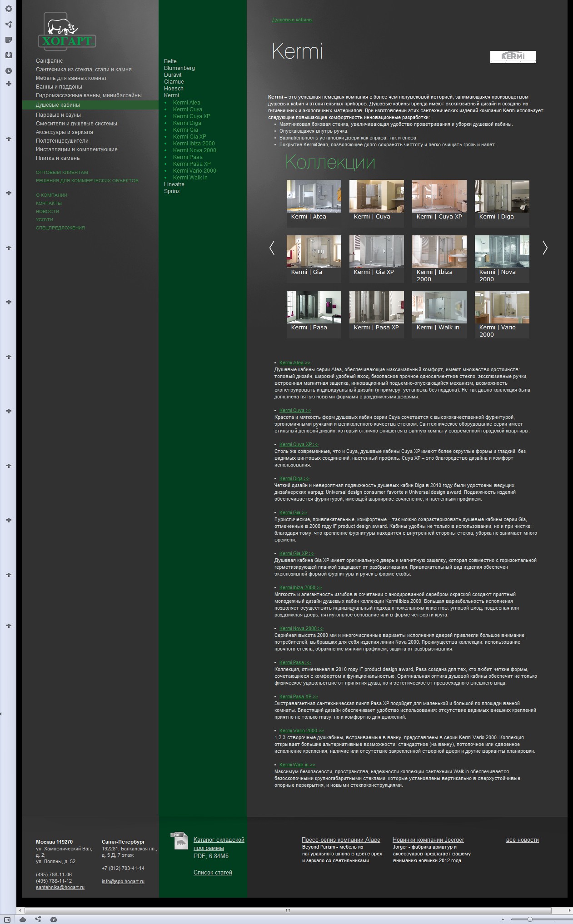Open the Notes panel in sidebar
The height and width of the screenshot is (924, 573).
tap(8, 40)
